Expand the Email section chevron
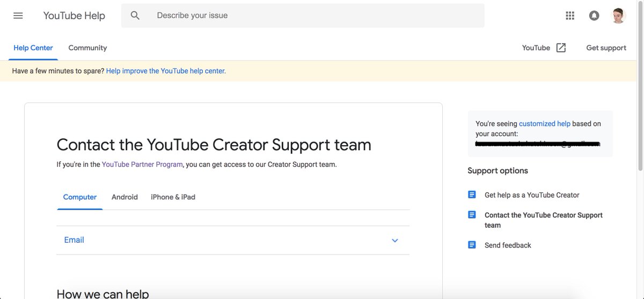 [395, 241]
